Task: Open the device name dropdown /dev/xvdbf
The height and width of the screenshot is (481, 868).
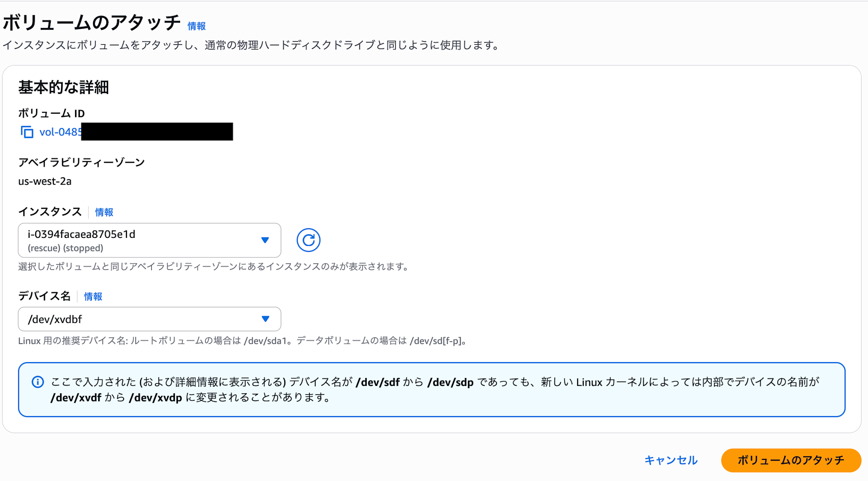Action: (149, 319)
